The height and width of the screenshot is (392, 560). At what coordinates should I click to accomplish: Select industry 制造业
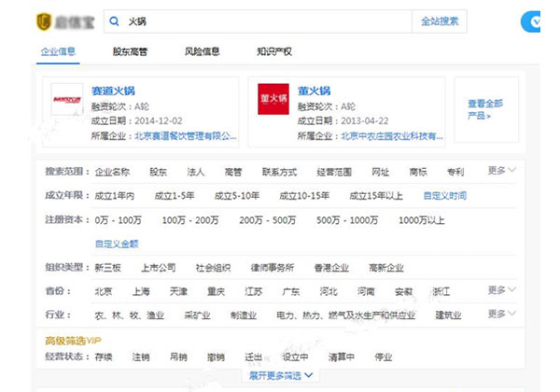244,315
